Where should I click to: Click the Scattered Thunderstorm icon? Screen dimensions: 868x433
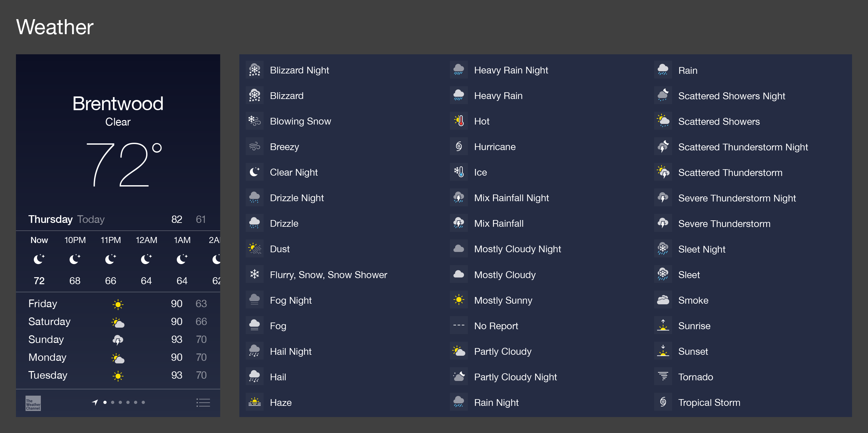[x=662, y=172]
